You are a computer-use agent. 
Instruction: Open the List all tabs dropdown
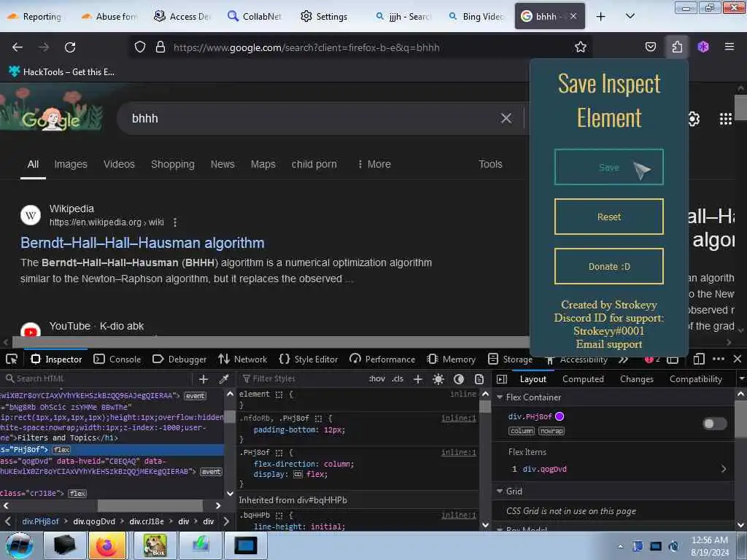tap(630, 17)
